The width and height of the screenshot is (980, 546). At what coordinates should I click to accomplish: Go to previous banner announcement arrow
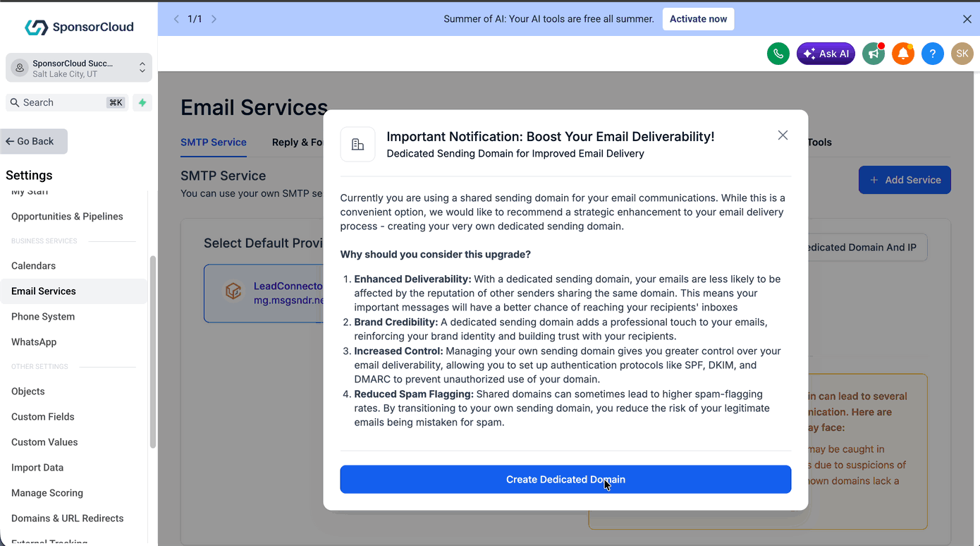[x=176, y=19]
